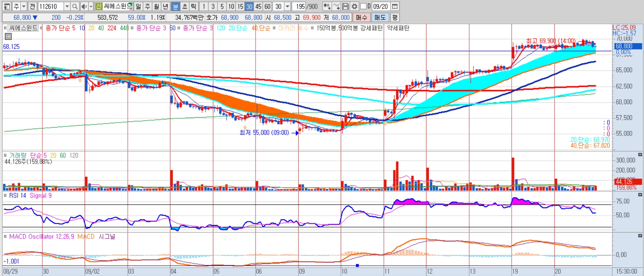This screenshot has height=276, width=644.
Task: Click the 평 button
Action: pos(394,18)
